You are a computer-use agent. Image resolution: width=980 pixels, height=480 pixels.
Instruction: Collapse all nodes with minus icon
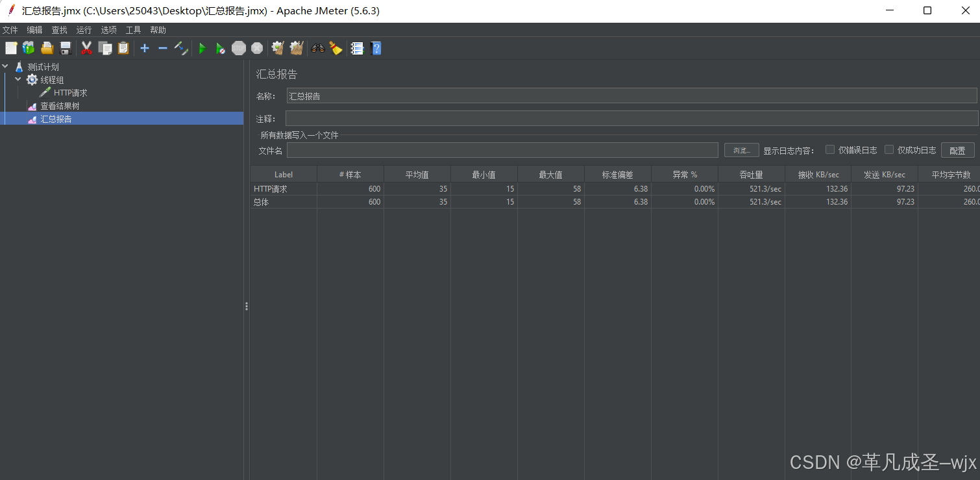pyautogui.click(x=163, y=48)
